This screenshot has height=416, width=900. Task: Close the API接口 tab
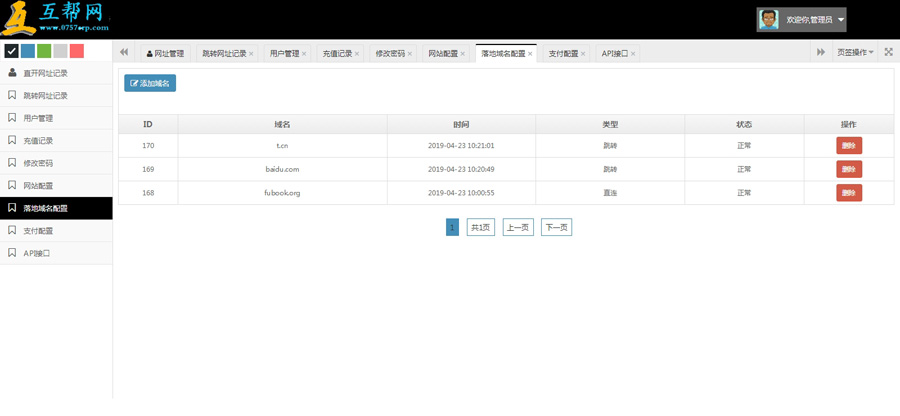point(634,53)
